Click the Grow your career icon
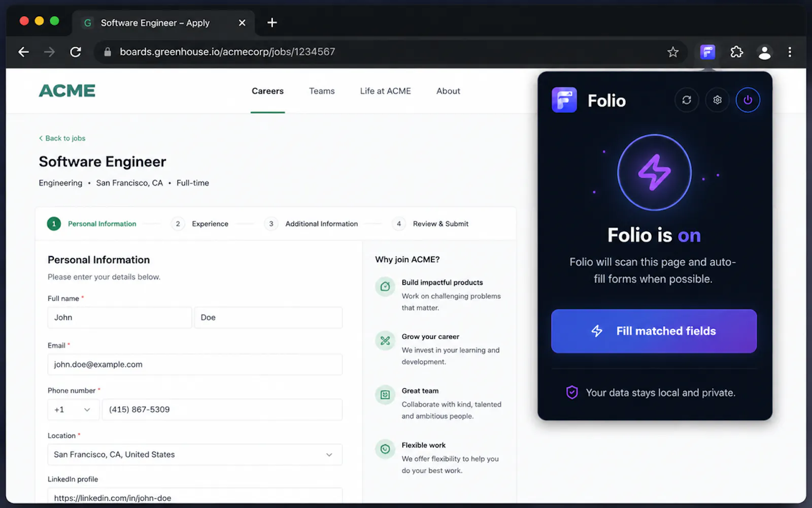The image size is (812, 508). 385,341
